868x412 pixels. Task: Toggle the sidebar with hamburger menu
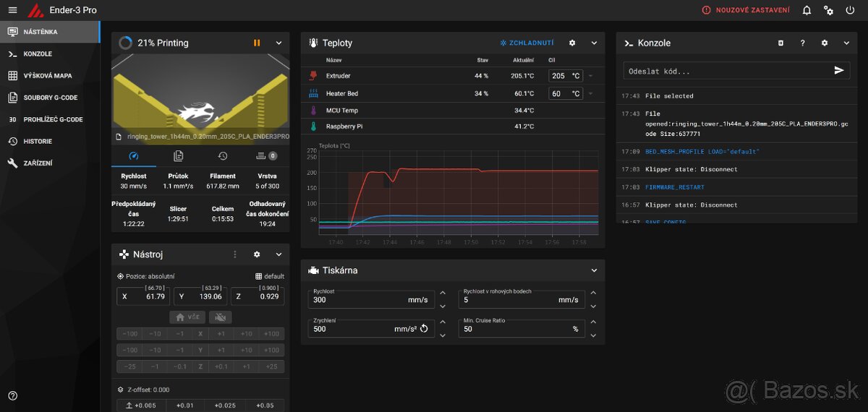[12, 10]
